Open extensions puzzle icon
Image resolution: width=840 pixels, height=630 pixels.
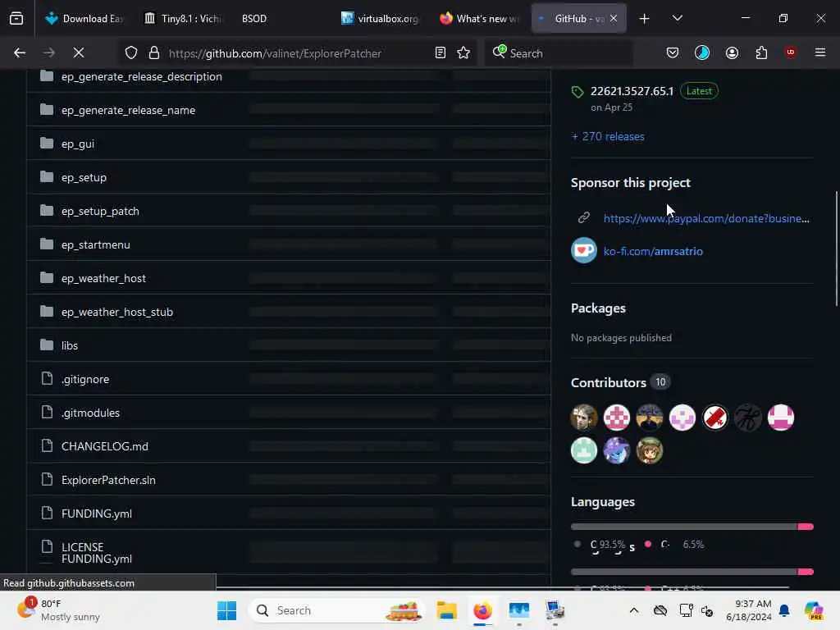click(762, 53)
